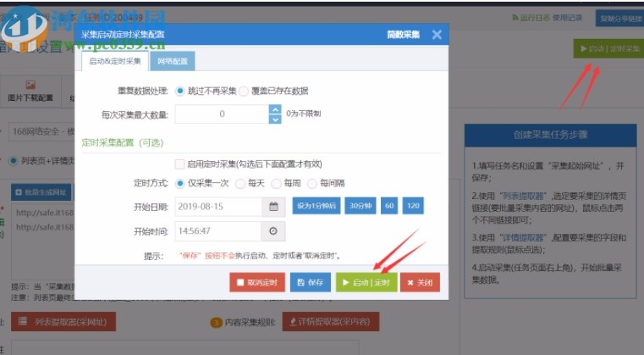This screenshot has width=644, height=355.
Task: Open 使用记录 link in background page
Action: (x=567, y=18)
